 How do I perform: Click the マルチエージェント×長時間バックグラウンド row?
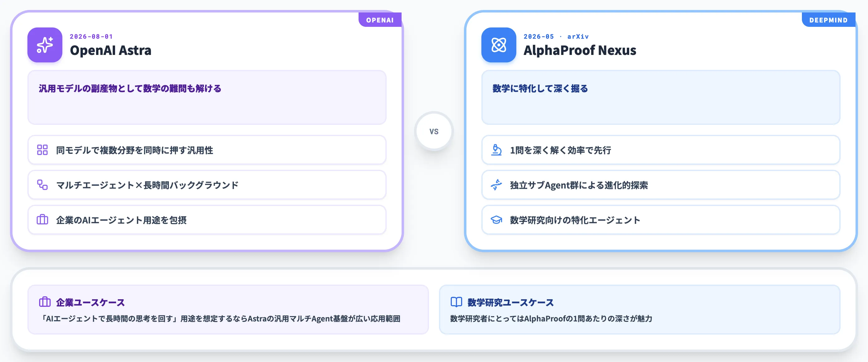[x=207, y=185]
